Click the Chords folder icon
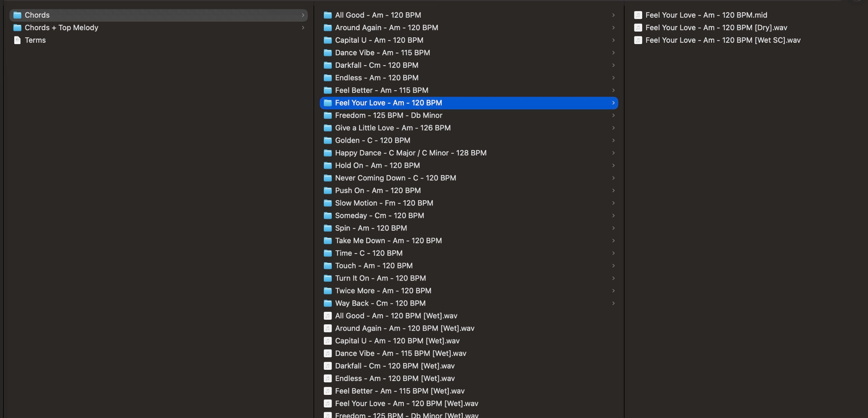 pyautogui.click(x=17, y=15)
